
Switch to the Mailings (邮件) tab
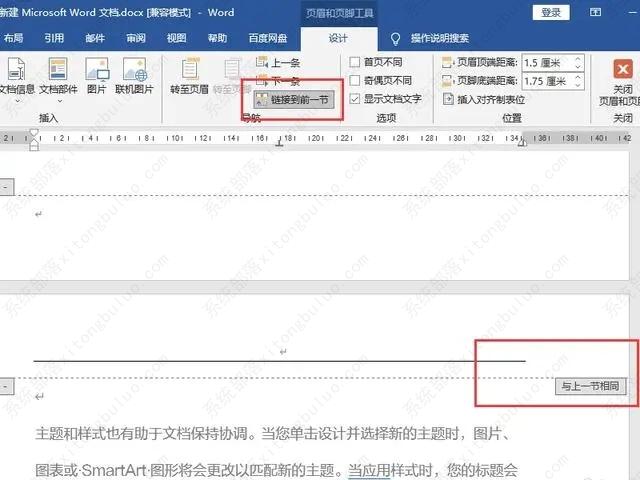(95, 38)
